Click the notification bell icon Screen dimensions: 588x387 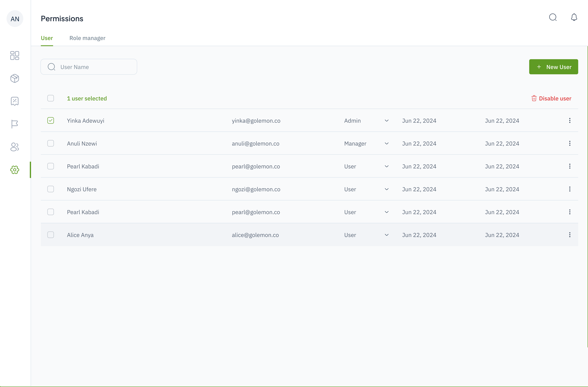click(574, 17)
